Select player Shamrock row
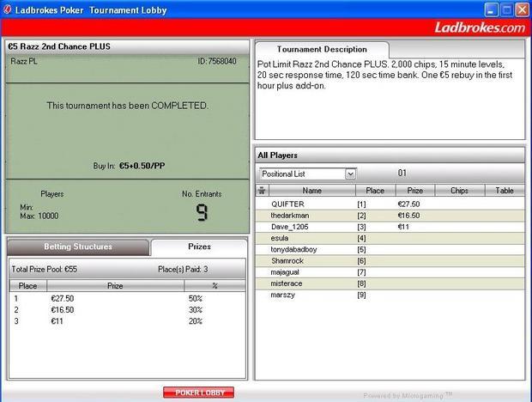The height and width of the screenshot is (402, 532). (x=390, y=261)
